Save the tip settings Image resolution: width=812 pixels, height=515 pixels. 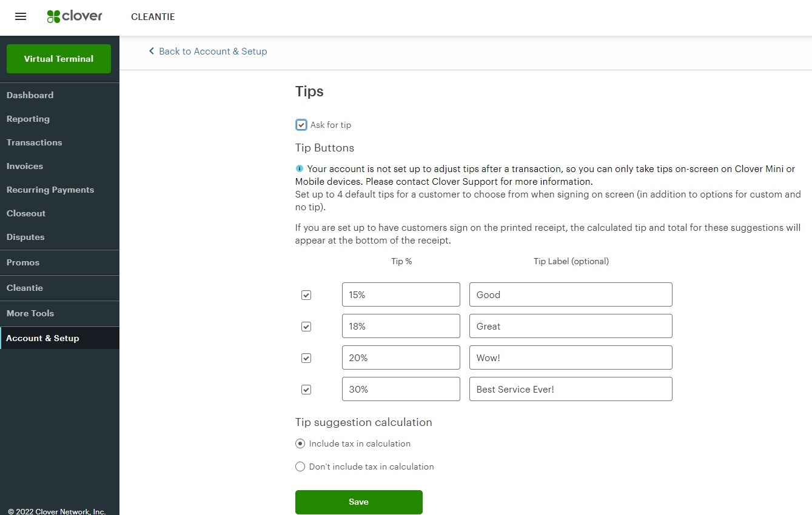pyautogui.click(x=358, y=502)
